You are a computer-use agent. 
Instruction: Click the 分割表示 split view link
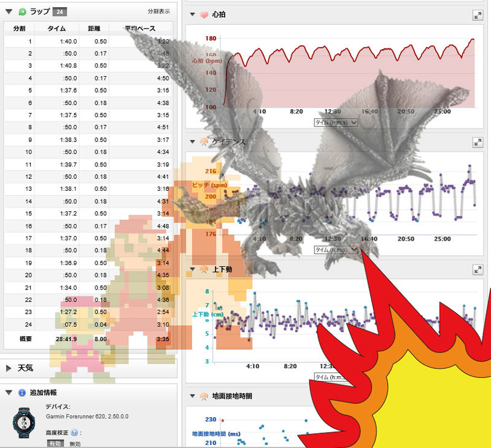(x=160, y=12)
